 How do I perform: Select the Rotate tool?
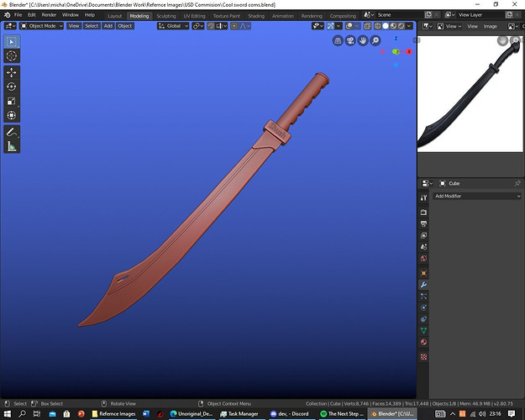tap(12, 87)
